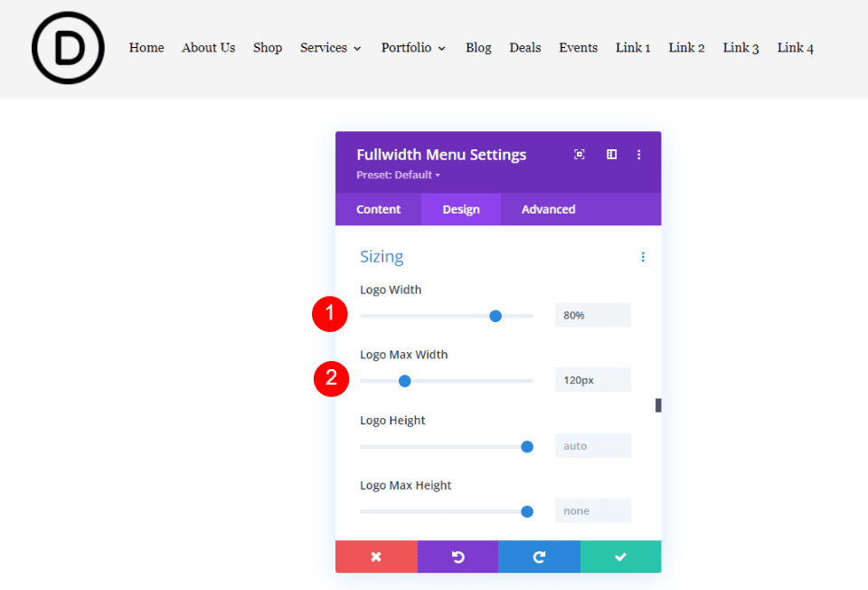
Task: Open the Sizing section options menu
Action: [643, 257]
